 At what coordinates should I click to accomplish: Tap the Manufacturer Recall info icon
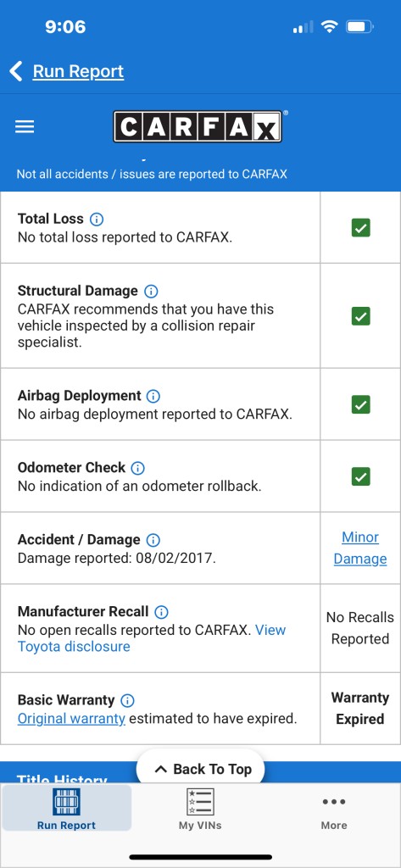[x=161, y=612]
